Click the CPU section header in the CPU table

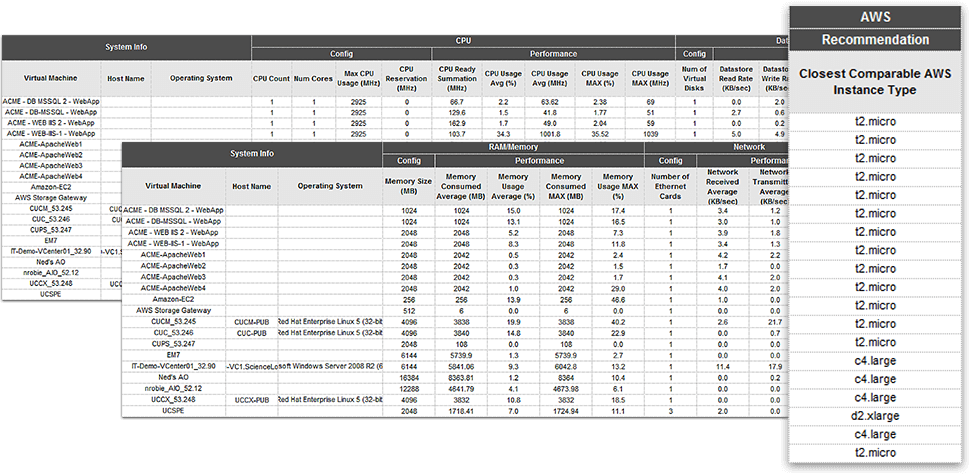[x=463, y=41]
